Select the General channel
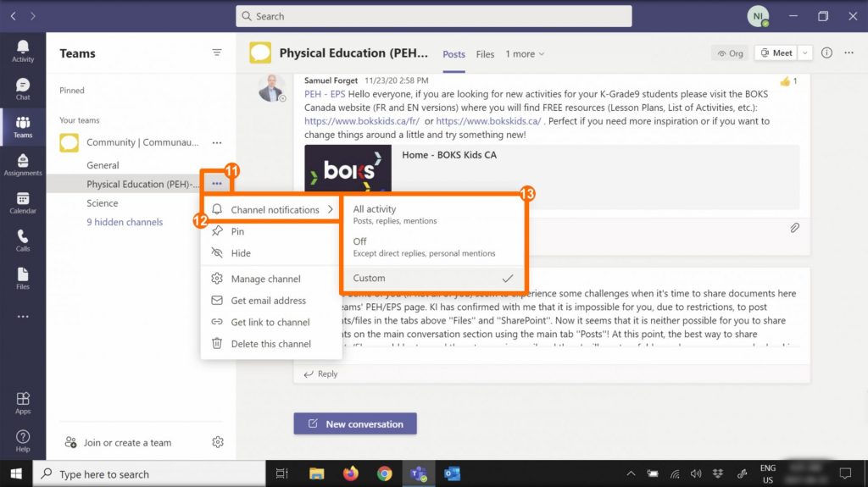This screenshot has height=487, width=868. point(103,165)
